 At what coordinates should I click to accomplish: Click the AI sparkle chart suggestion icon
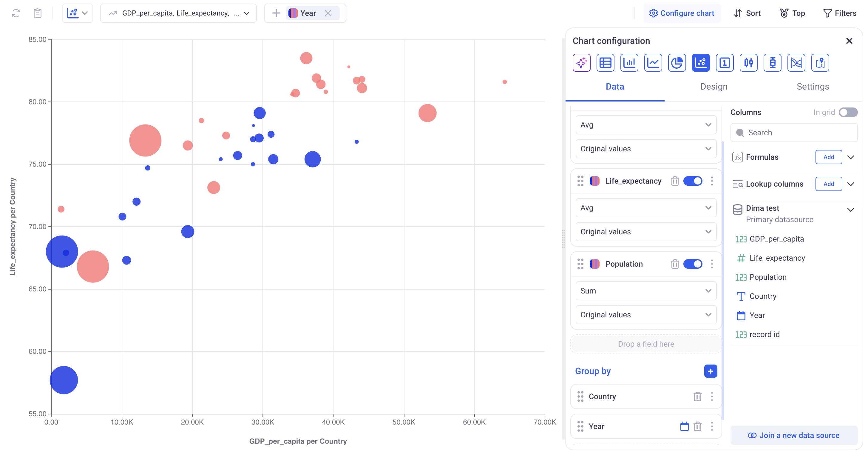581,63
